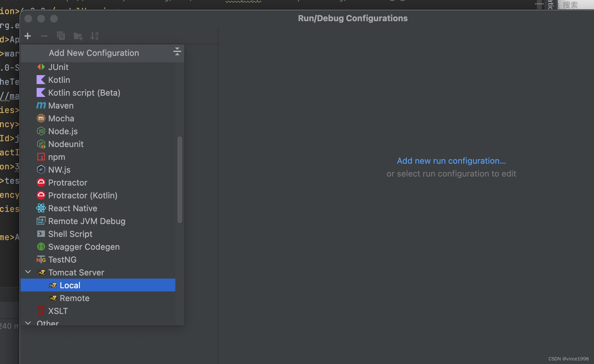This screenshot has height=364, width=594.
Task: Click the Tomcat Server cat icon
Action: pos(41,272)
